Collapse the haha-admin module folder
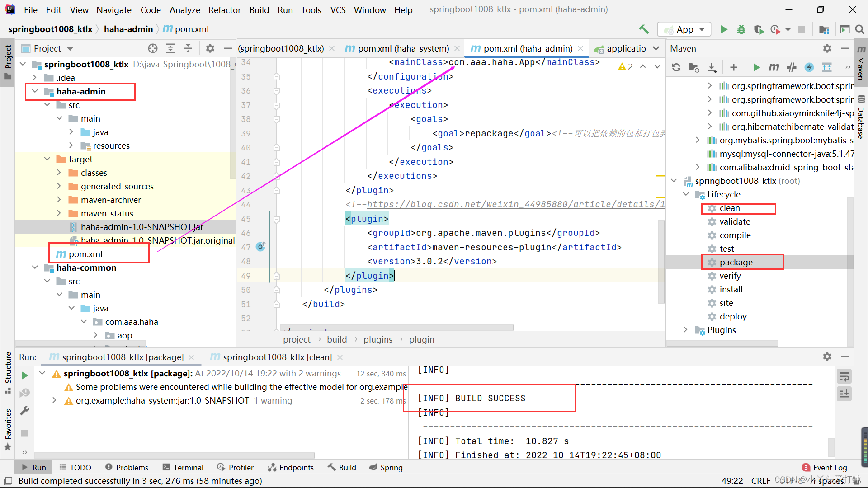Viewport: 868px width, 488px height. (x=35, y=91)
